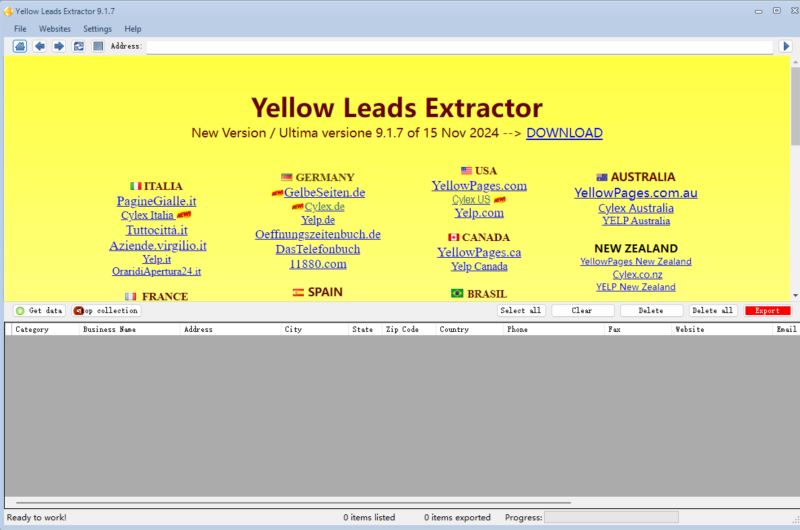Screen dimensions: 800x530
Task: Open the YellowPages.ca link
Action: [x=479, y=252]
